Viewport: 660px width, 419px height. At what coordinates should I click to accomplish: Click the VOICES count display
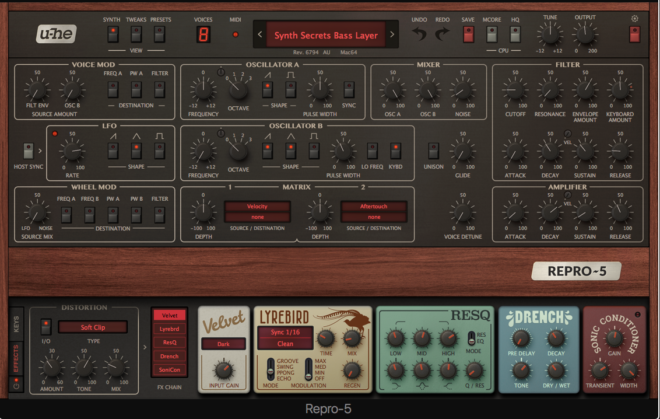[x=203, y=35]
